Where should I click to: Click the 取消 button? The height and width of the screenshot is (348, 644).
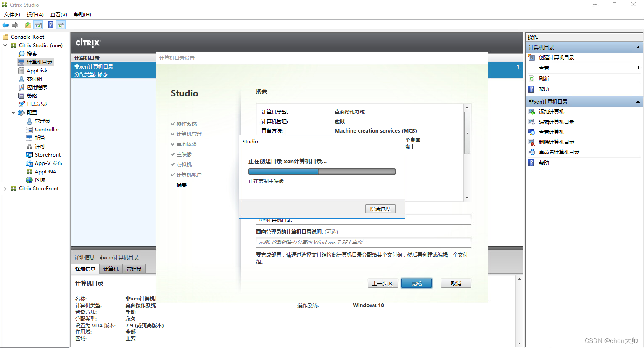coord(456,284)
